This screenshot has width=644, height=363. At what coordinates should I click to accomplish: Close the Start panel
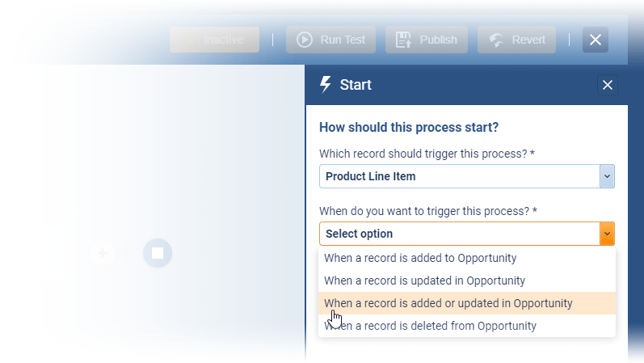(608, 85)
